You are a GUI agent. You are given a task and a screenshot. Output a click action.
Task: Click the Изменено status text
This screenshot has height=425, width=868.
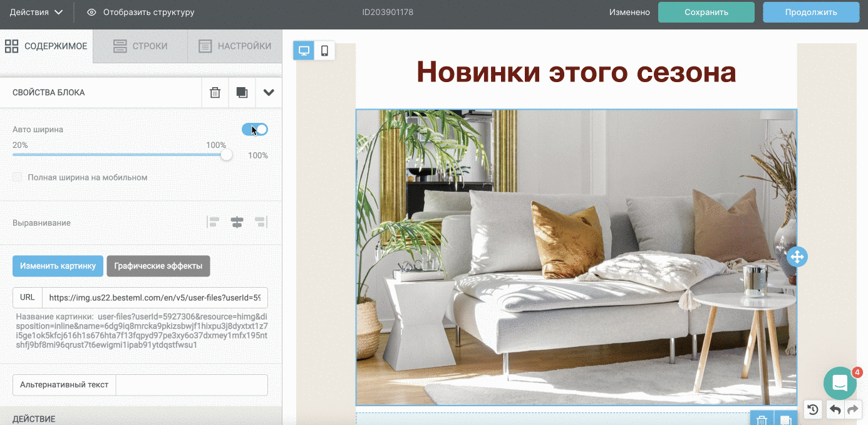629,12
